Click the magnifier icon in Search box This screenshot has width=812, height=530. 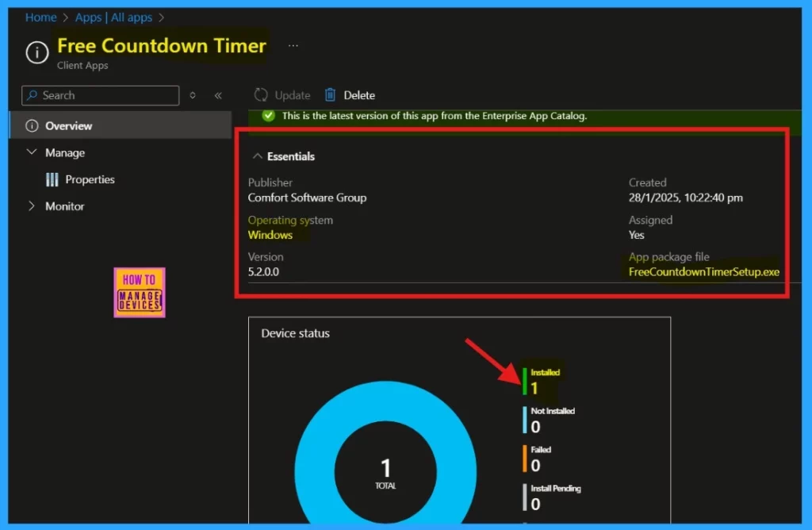pyautogui.click(x=32, y=95)
